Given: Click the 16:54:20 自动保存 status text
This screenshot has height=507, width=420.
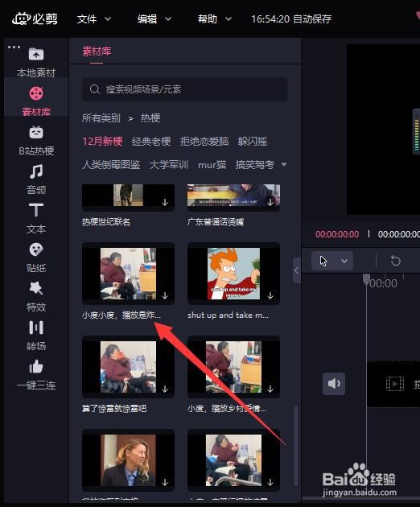Looking at the screenshot, I should pyautogui.click(x=291, y=19).
